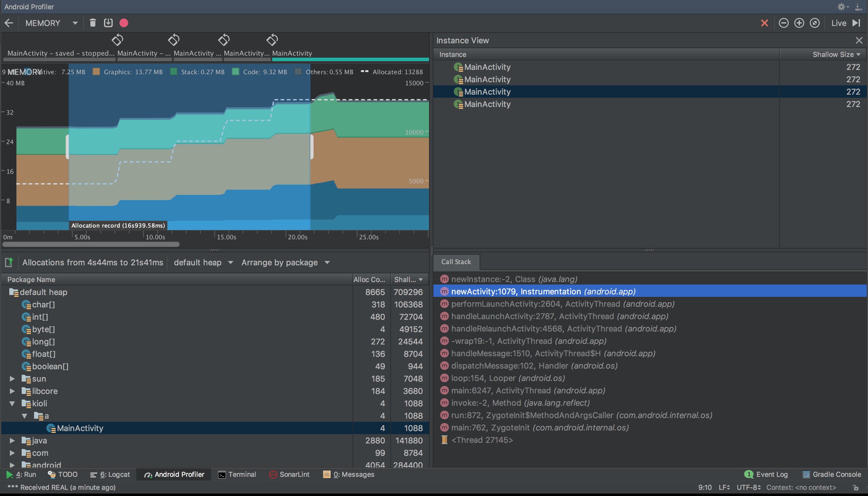Toggle the Live button
The height and width of the screenshot is (496, 868).
click(839, 23)
